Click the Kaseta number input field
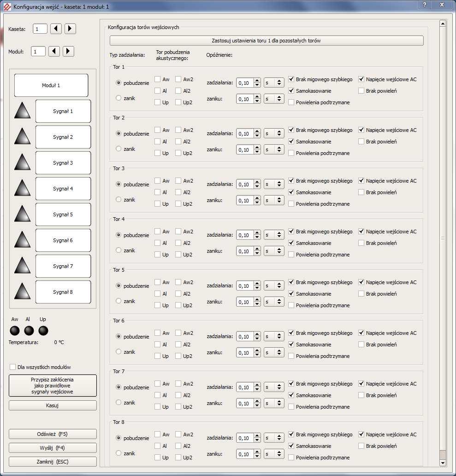This screenshot has width=456, height=476. tap(40, 29)
